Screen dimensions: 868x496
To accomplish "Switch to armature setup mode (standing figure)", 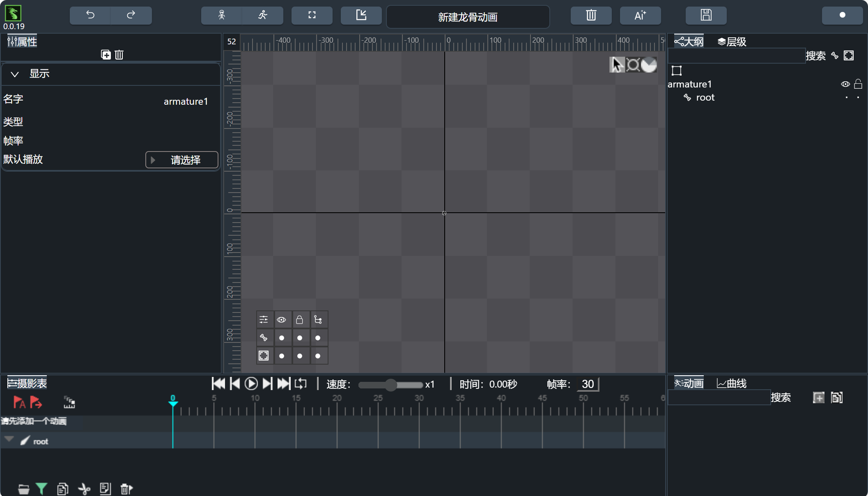I will coord(222,16).
